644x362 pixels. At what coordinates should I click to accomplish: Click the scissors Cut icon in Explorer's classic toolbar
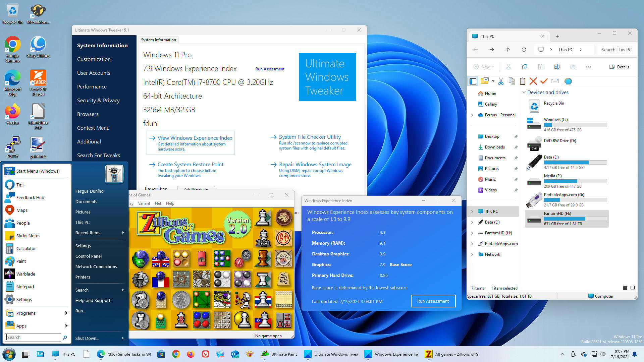501,81
